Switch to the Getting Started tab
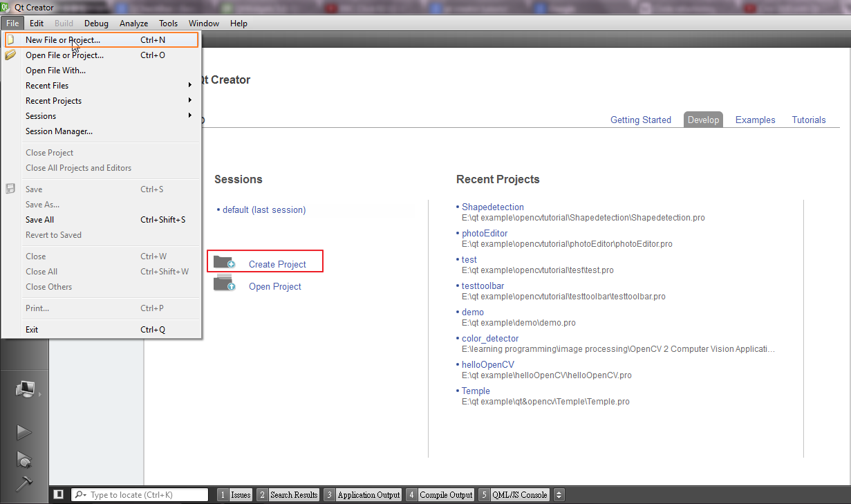851x504 pixels. coord(641,120)
